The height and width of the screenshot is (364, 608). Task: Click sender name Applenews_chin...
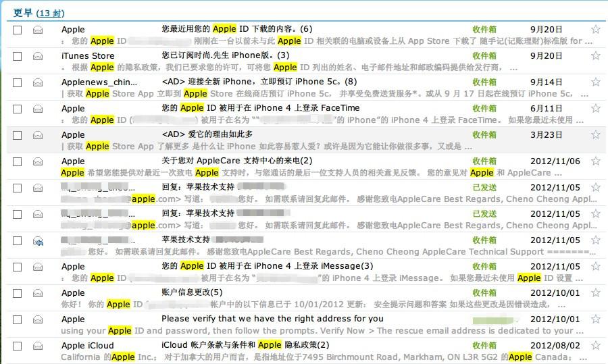click(x=99, y=82)
